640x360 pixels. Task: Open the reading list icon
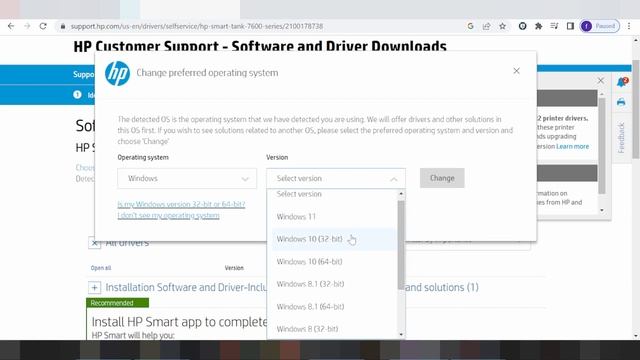(554, 26)
